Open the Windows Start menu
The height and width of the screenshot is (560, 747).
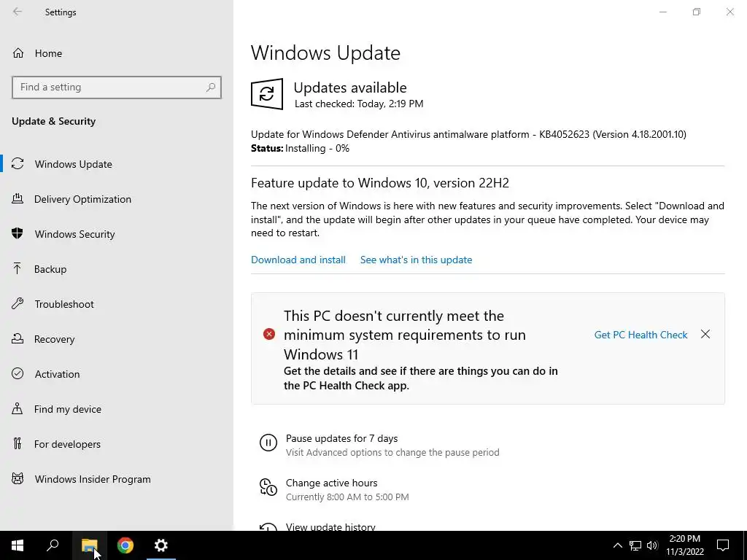click(18, 545)
